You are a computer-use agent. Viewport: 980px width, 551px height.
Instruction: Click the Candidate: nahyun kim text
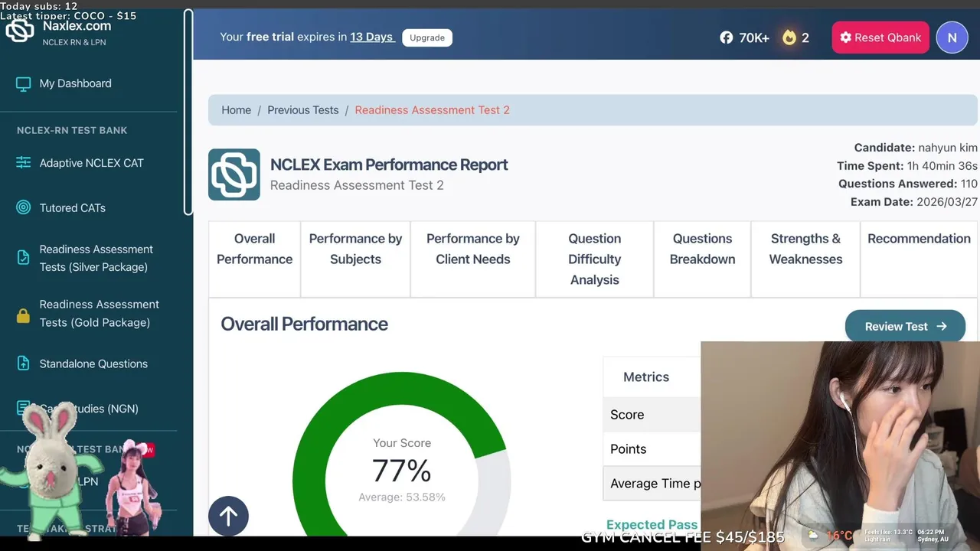coord(916,148)
